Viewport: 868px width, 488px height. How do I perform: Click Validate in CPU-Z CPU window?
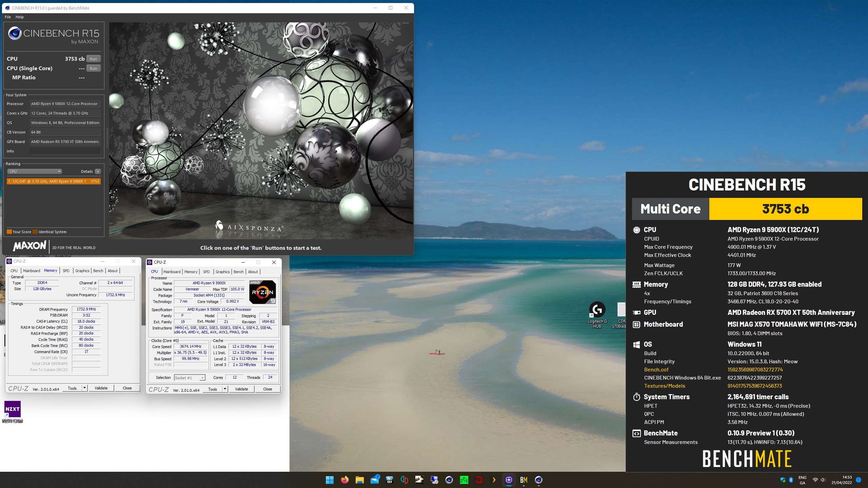coord(241,389)
